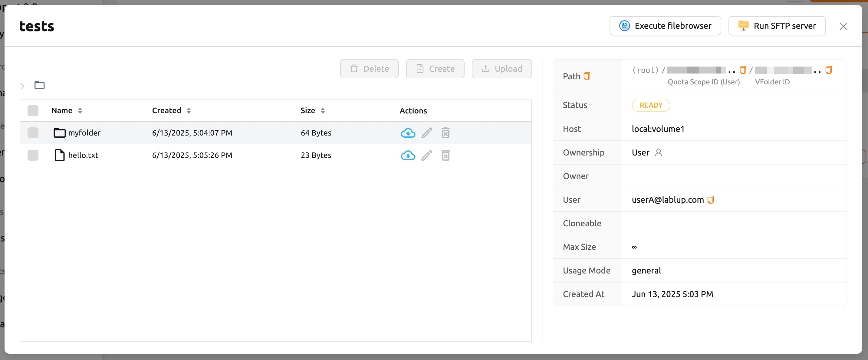Open myfolder by its name
The height and width of the screenshot is (360, 868).
84,133
